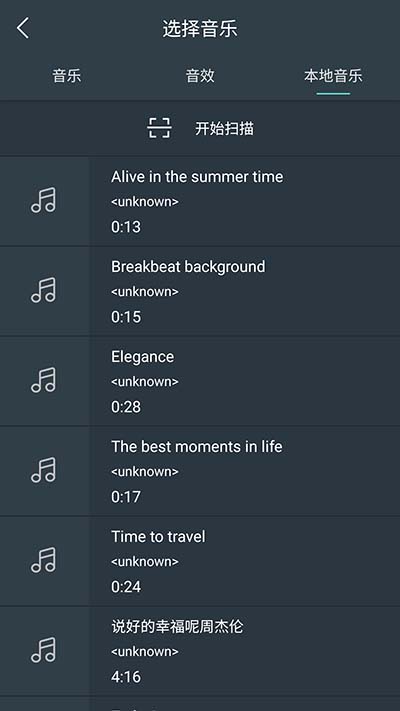Select The best moments in life title
This screenshot has height=711, width=400.
tap(197, 447)
